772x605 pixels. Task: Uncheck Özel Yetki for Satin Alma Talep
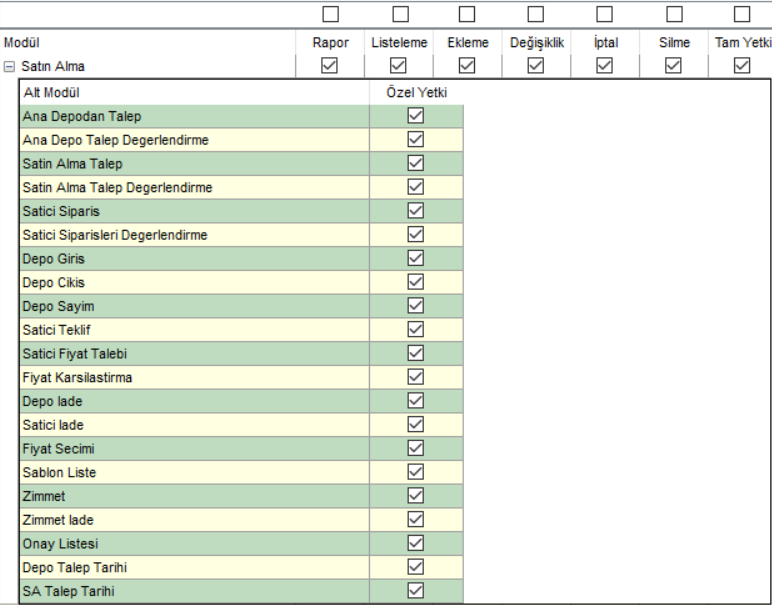(x=416, y=163)
